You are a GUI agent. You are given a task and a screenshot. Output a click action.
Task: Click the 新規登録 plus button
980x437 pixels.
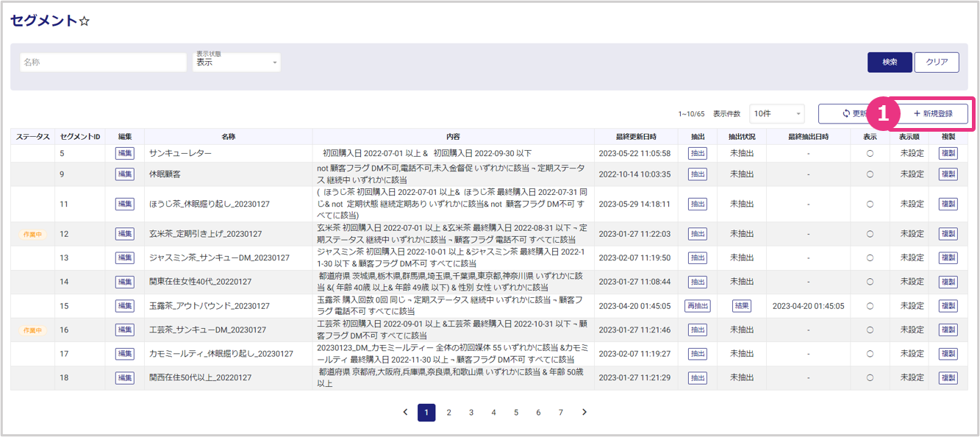932,114
